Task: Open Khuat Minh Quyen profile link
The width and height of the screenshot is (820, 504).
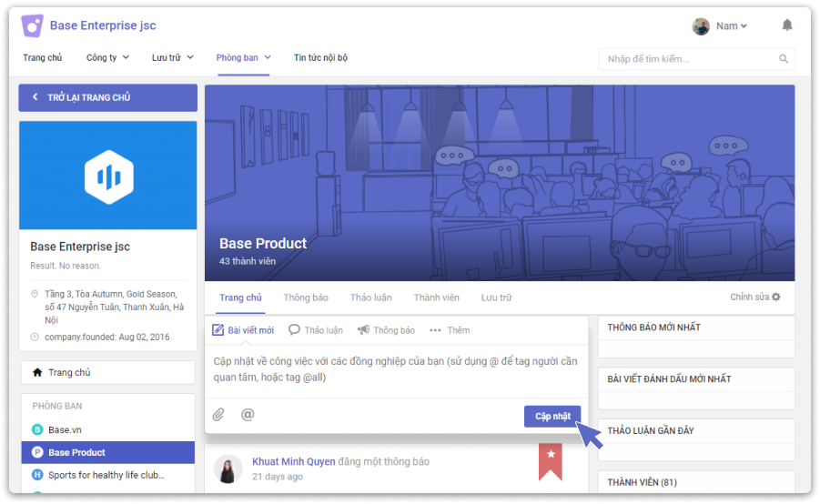Action: click(x=293, y=461)
